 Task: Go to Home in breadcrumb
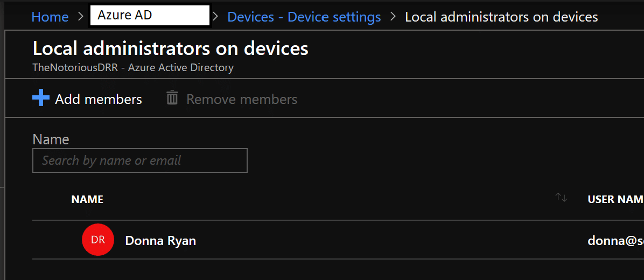pos(50,17)
